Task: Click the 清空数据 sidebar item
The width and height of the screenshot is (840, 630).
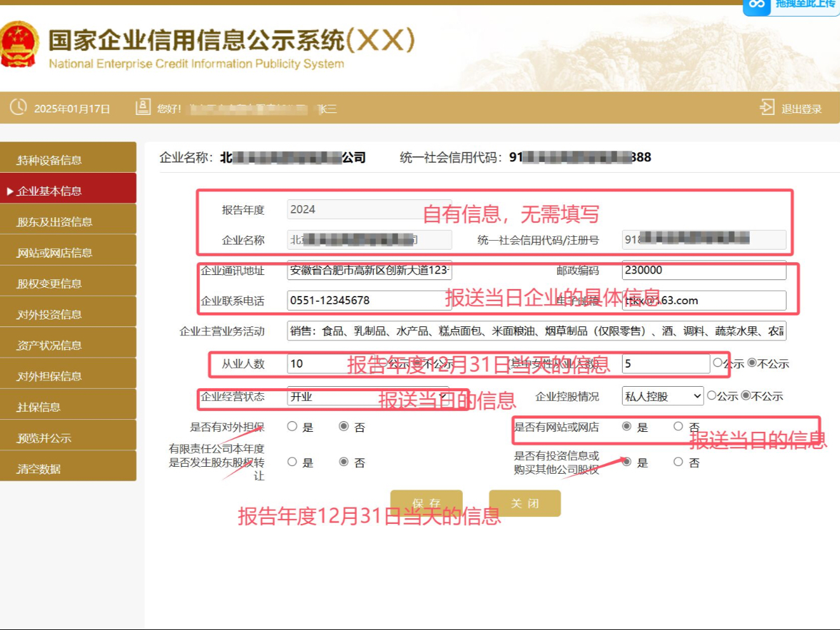Action: coord(68,466)
